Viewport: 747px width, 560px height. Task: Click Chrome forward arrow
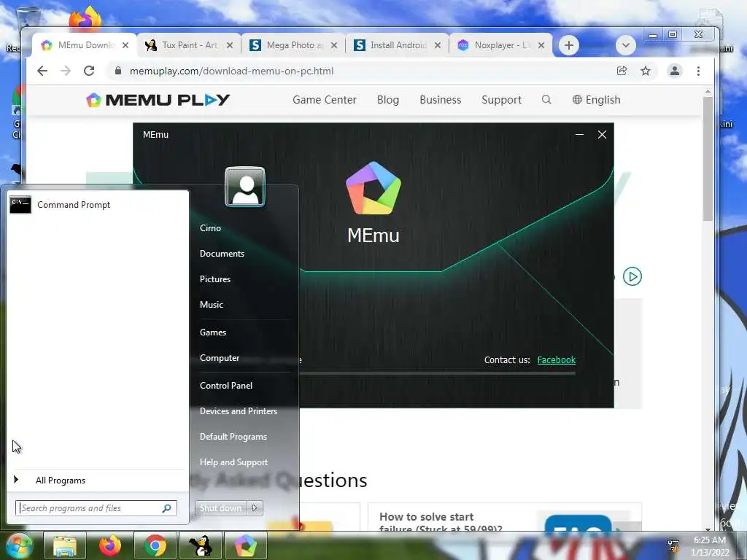[x=66, y=71]
